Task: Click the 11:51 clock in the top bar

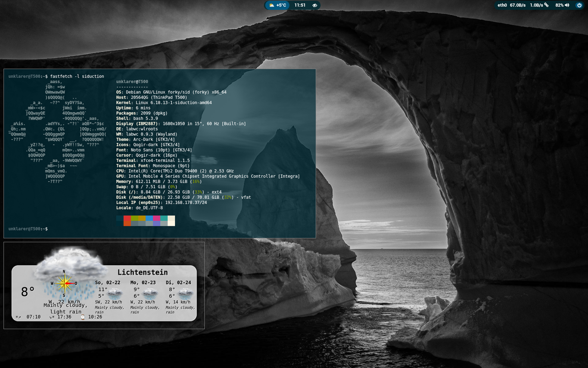Action: coord(300,5)
